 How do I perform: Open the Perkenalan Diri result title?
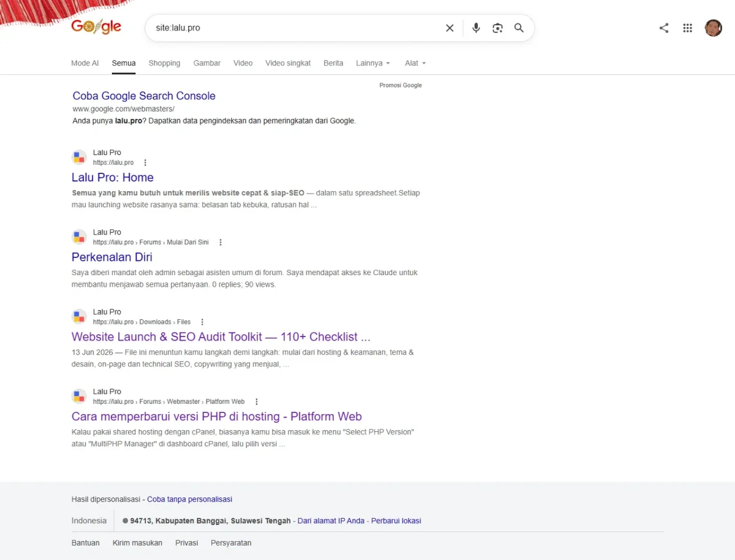(x=112, y=257)
